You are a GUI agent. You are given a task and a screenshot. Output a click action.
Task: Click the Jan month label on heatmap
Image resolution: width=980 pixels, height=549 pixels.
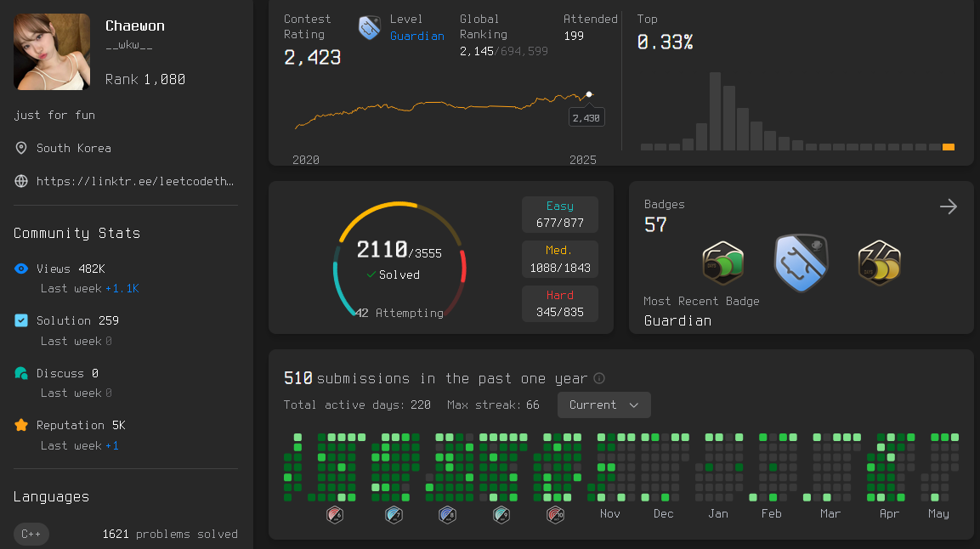pos(718,513)
